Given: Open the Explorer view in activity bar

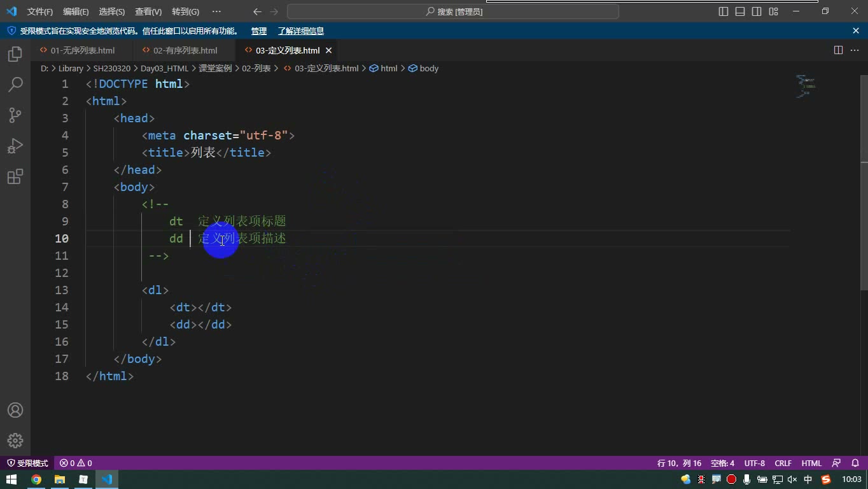Looking at the screenshot, I should 15,54.
